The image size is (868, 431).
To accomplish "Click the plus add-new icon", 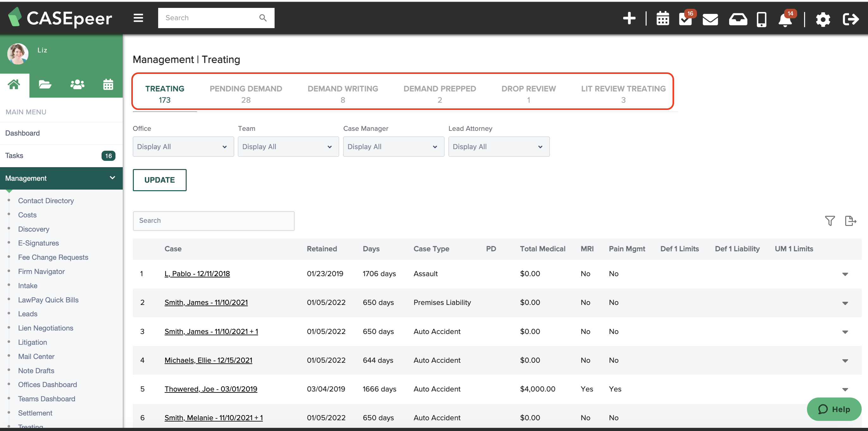I will click(629, 18).
